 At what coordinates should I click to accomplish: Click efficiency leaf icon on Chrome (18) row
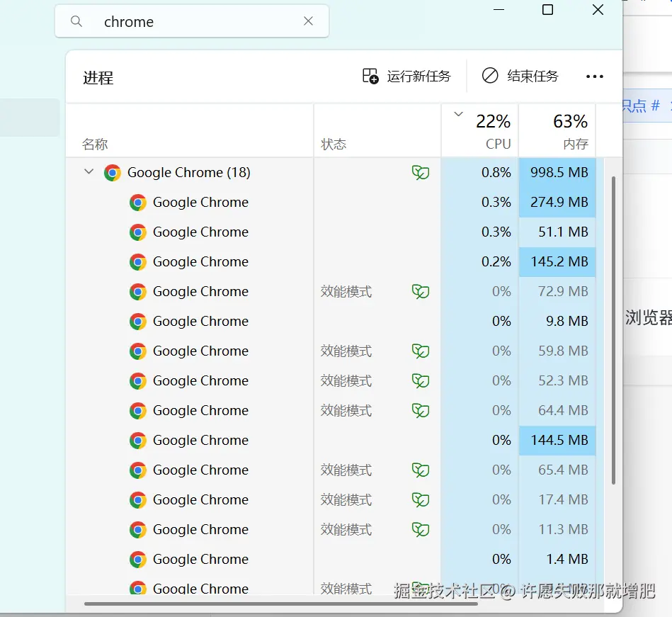pos(421,172)
